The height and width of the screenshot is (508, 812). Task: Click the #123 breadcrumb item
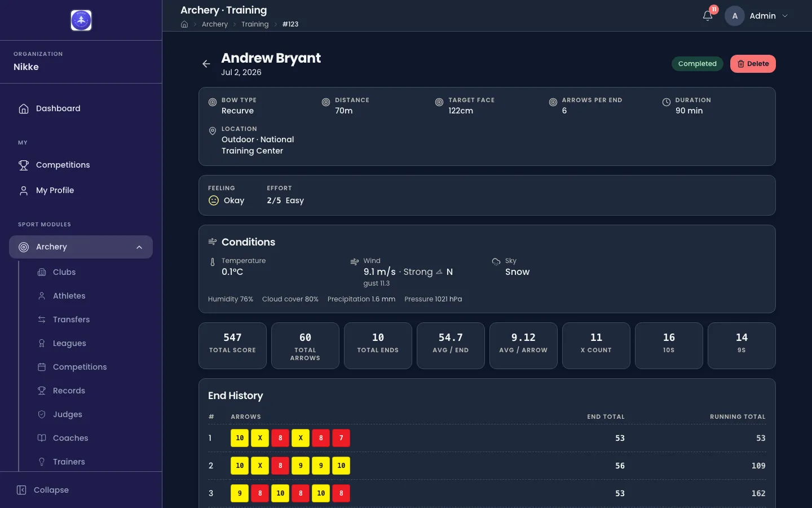[290, 24]
